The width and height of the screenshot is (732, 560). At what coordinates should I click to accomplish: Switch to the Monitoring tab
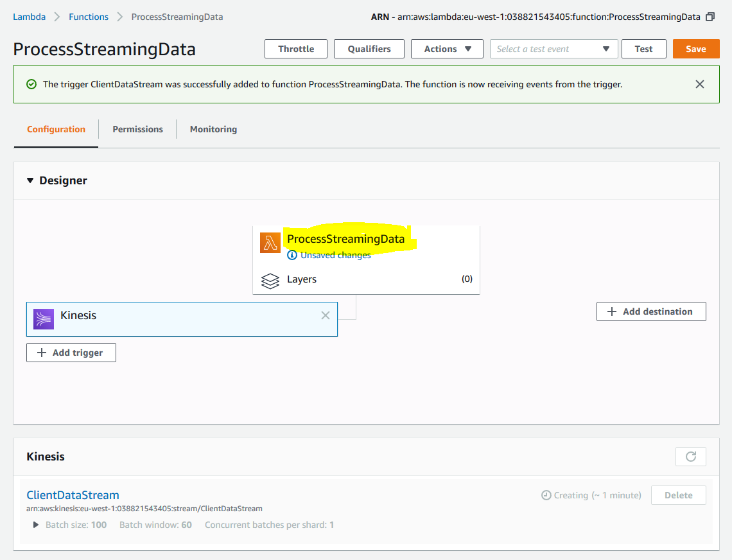point(213,129)
